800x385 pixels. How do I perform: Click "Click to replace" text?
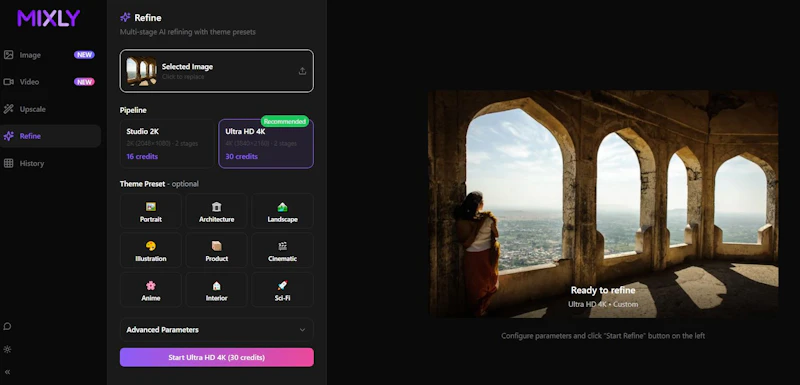tap(183, 77)
